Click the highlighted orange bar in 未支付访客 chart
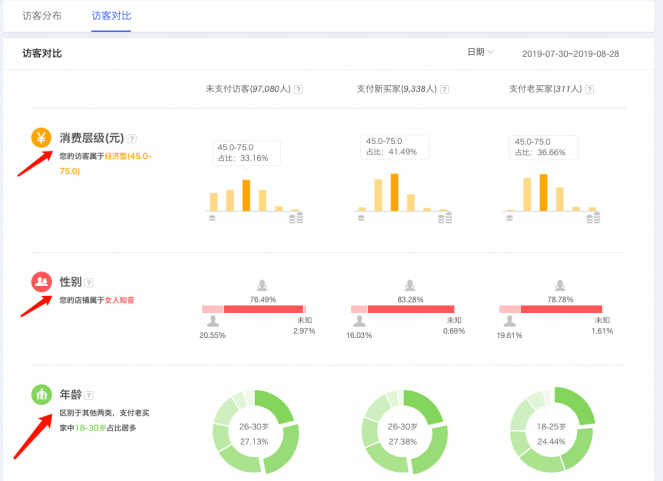The image size is (663, 481). click(246, 196)
